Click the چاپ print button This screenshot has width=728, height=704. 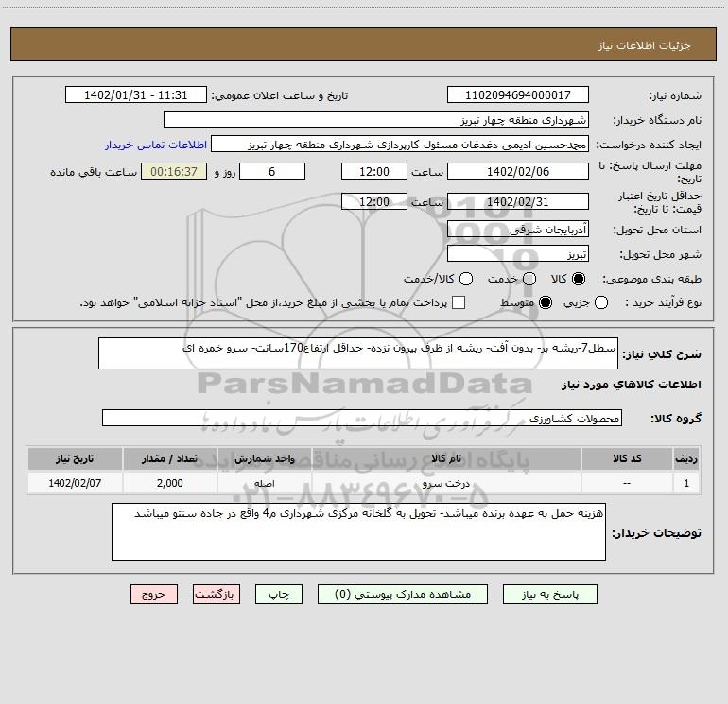[279, 594]
